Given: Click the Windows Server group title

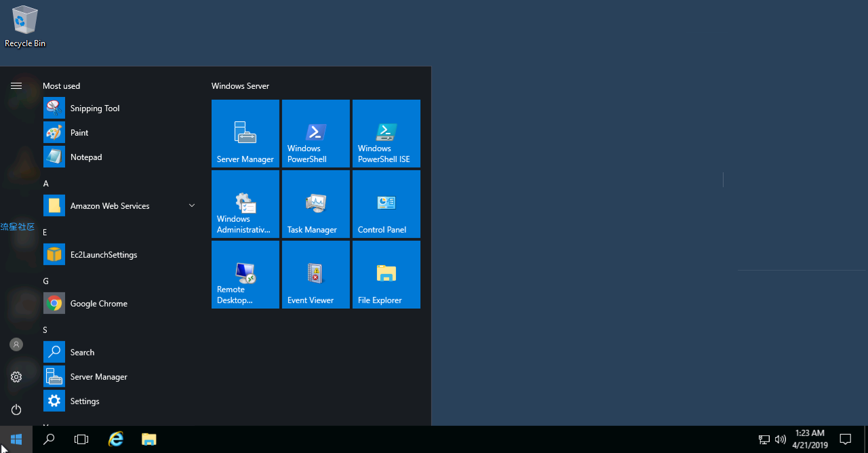Looking at the screenshot, I should 240,86.
